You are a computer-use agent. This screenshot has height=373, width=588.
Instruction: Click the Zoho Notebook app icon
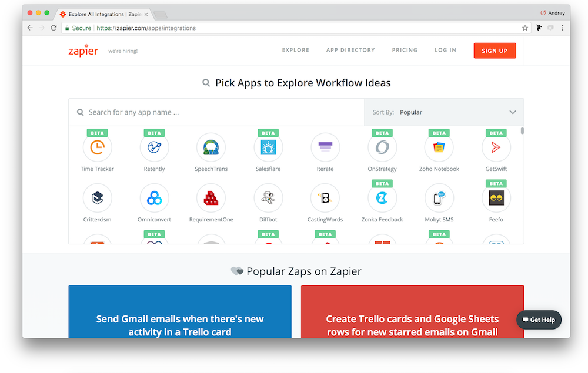click(439, 147)
